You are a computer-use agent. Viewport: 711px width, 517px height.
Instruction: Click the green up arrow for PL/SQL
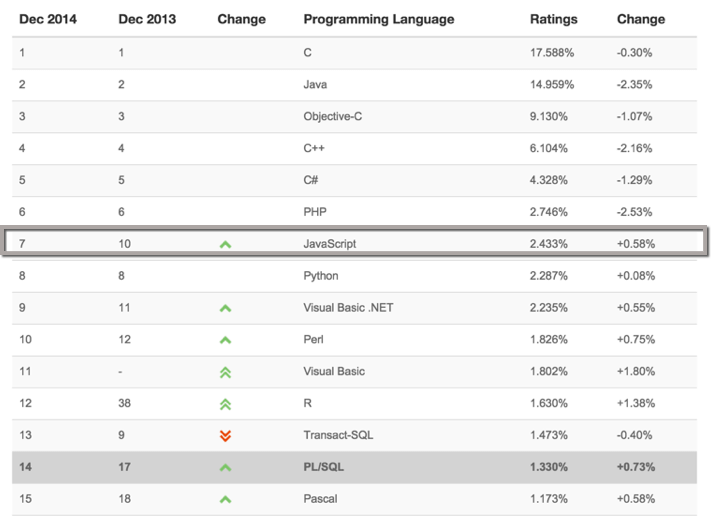coord(225,467)
